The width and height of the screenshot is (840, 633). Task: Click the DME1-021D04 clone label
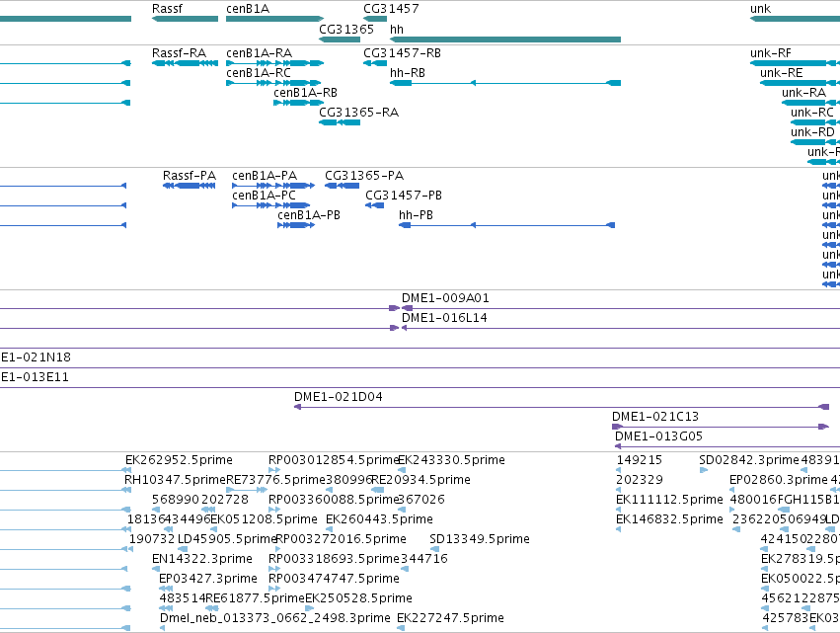(338, 397)
